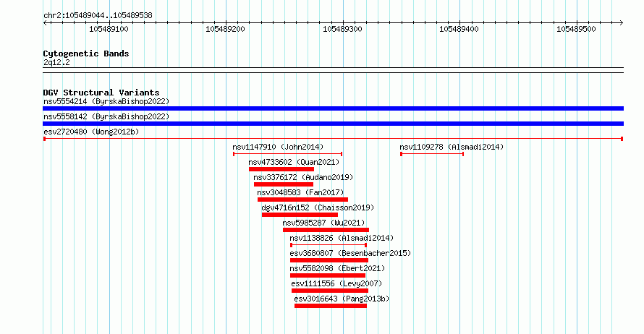Viewport: 644px width, 334px height.
Task: Click the nsv1147910 red interval line
Action: tap(287, 154)
